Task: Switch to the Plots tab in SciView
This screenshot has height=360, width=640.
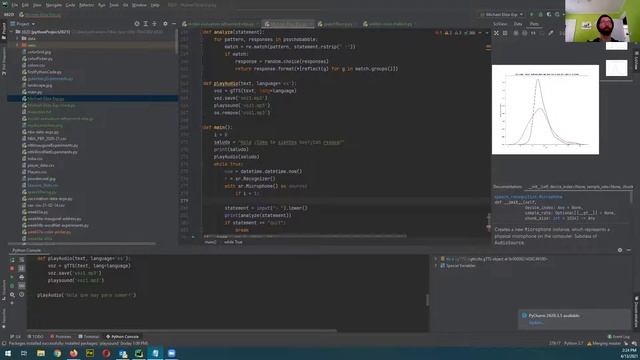Action: (534, 24)
